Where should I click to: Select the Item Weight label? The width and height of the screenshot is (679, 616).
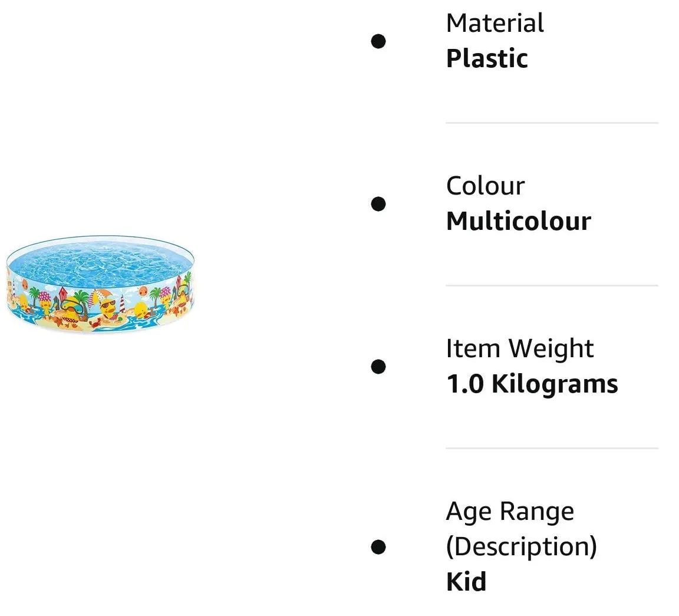[520, 349]
